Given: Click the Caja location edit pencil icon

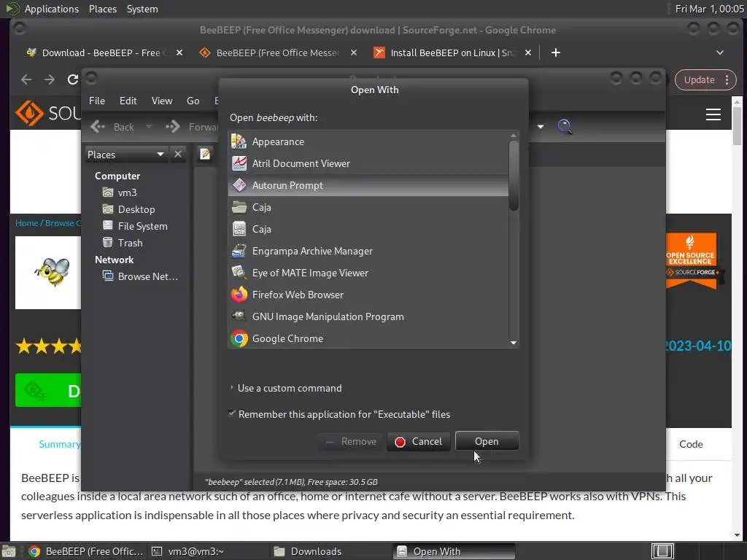Looking at the screenshot, I should tap(205, 154).
